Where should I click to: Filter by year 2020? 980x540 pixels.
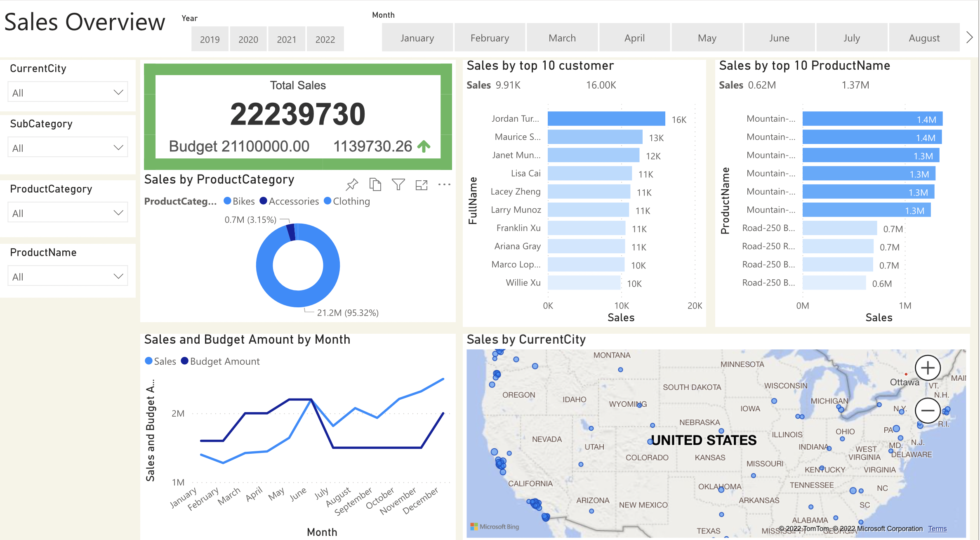coord(248,39)
